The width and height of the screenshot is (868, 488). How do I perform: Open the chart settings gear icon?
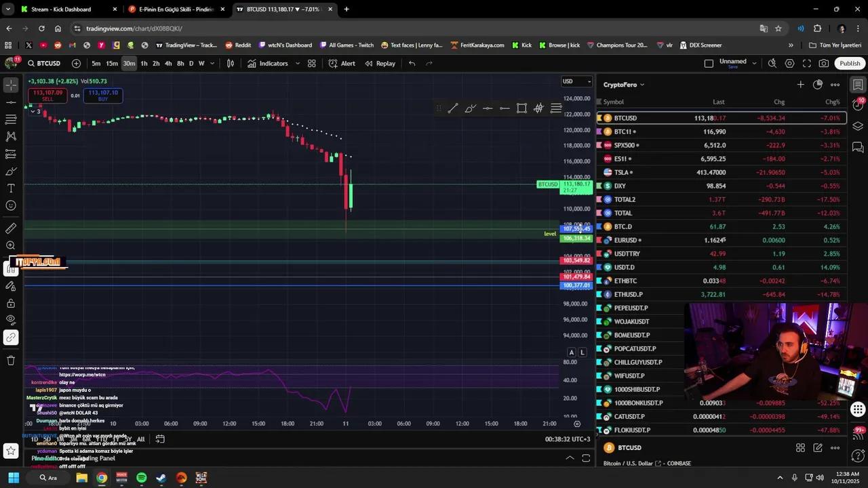pyautogui.click(x=789, y=64)
